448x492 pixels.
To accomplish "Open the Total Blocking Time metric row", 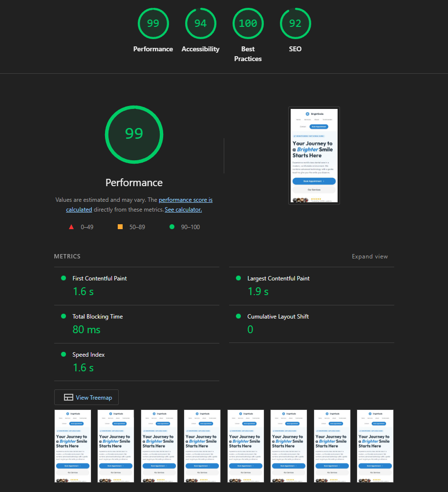I will point(98,317).
